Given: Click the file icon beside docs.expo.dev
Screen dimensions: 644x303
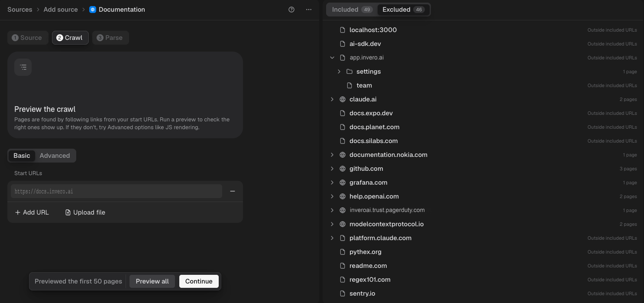Looking at the screenshot, I should tap(342, 113).
